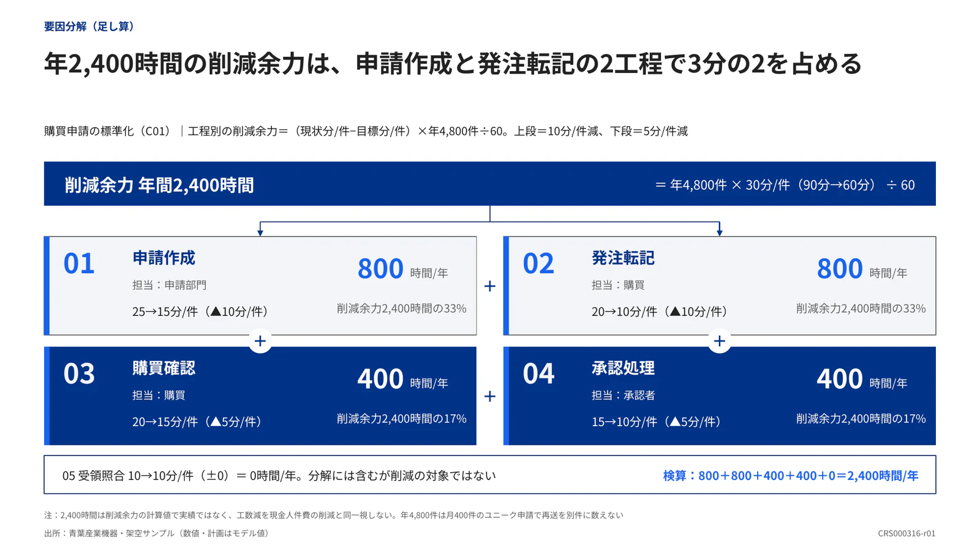
Task: Click the 400 時間/年 value in card 04
Action: coord(862,379)
